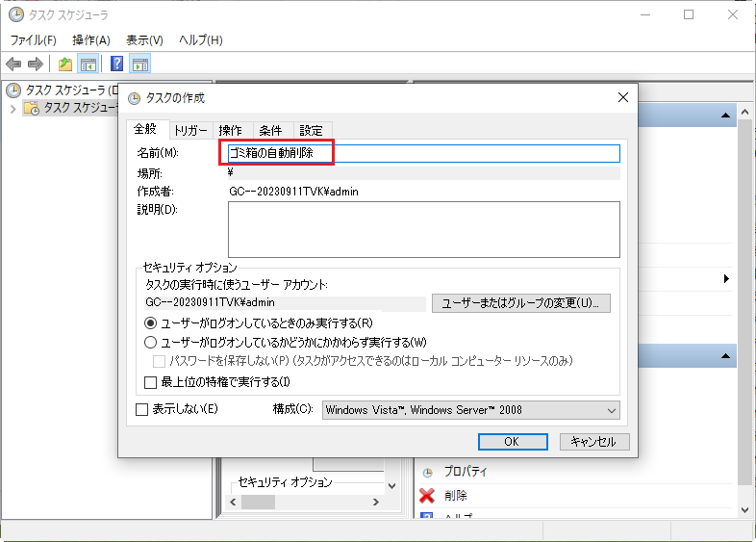The image size is (756, 542).
Task: Click プロパティ in the actions pane
Action: [x=466, y=472]
